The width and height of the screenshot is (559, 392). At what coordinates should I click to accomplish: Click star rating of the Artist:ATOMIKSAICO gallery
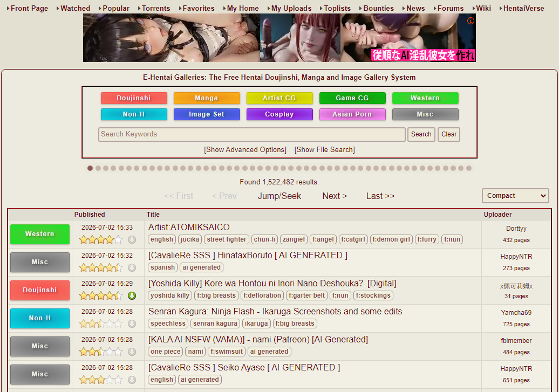[x=101, y=240]
